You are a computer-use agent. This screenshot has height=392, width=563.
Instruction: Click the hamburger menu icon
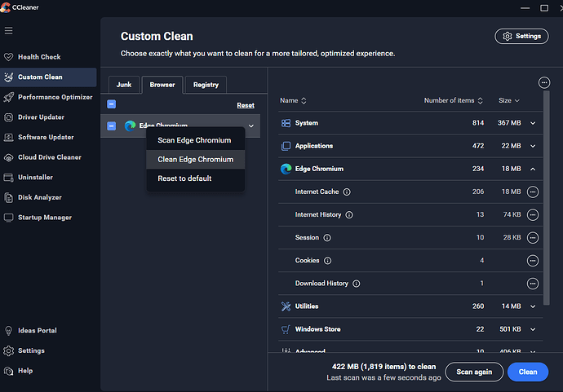point(9,31)
